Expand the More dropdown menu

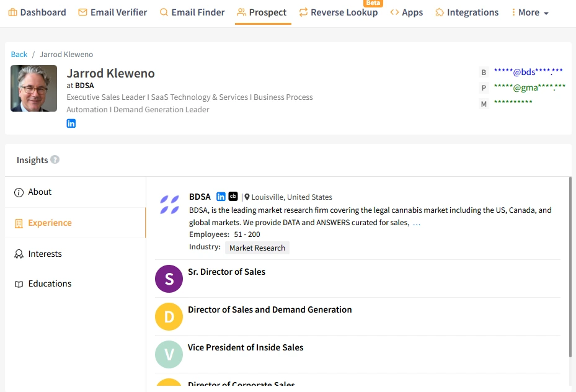(x=530, y=12)
